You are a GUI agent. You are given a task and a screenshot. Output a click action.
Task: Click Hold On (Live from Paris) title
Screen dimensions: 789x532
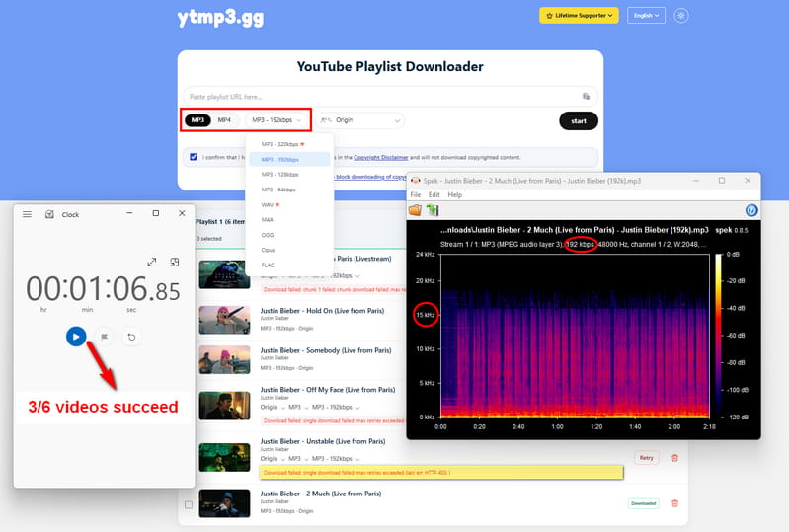322,311
